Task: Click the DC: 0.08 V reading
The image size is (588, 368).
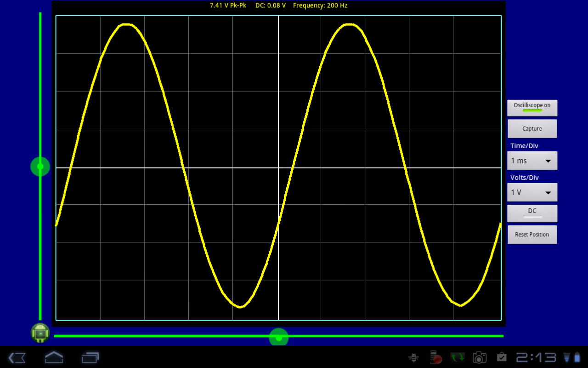Action: [271, 6]
